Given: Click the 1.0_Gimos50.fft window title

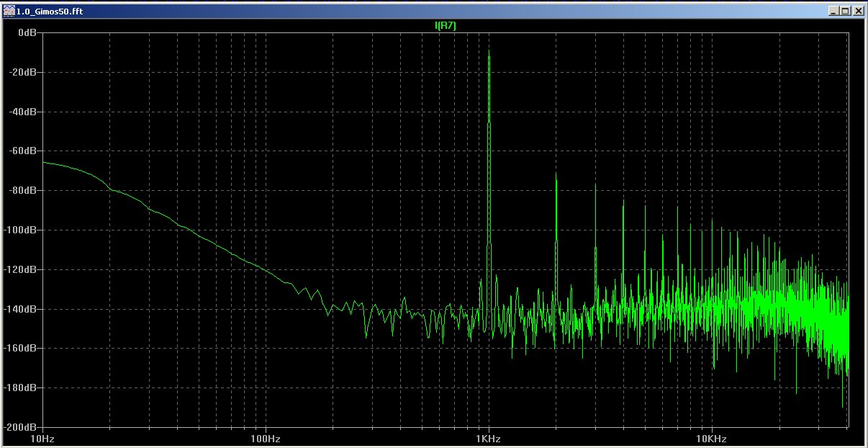Looking at the screenshot, I should pos(50,12).
